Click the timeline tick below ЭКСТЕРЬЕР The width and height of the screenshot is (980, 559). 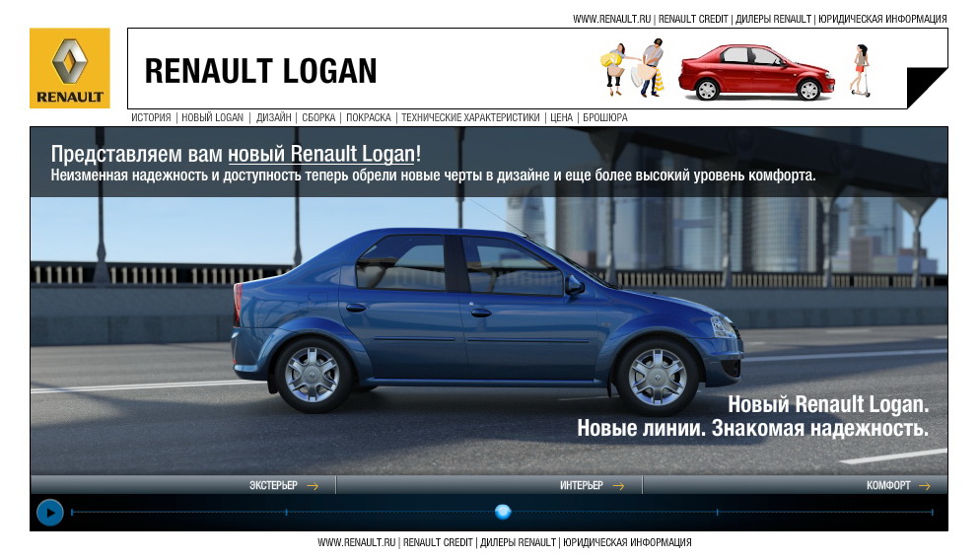(x=286, y=512)
